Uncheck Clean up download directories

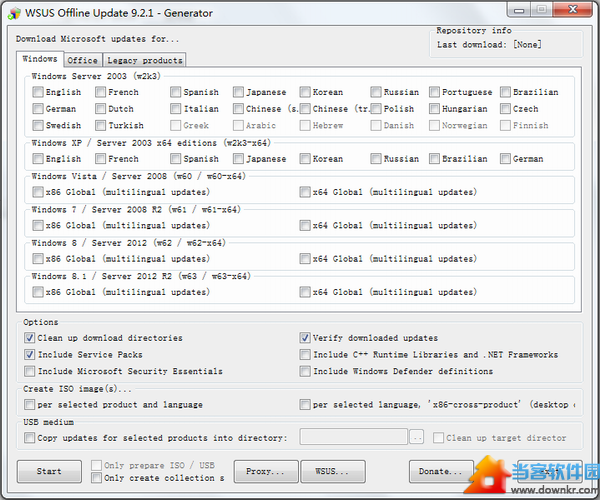(x=29, y=338)
